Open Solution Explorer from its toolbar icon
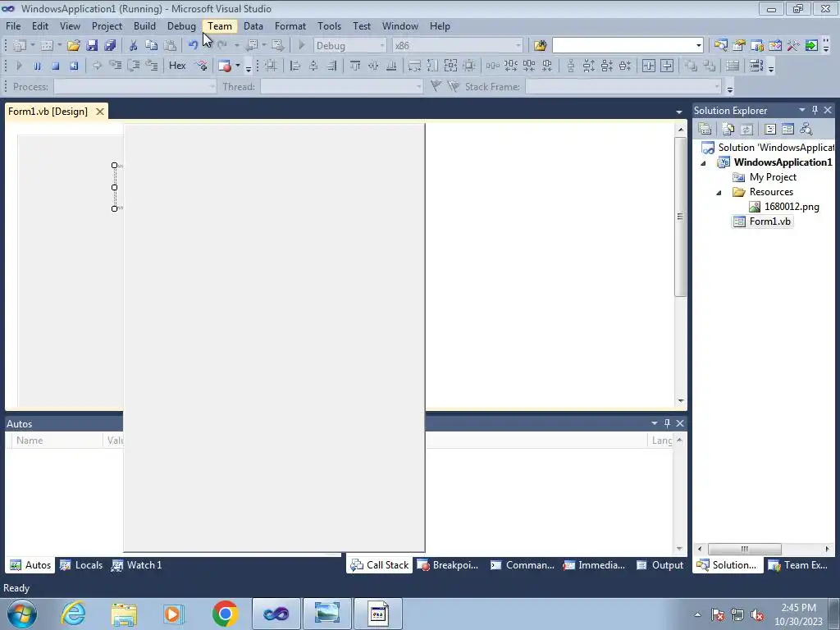840x630 pixels. click(720, 46)
